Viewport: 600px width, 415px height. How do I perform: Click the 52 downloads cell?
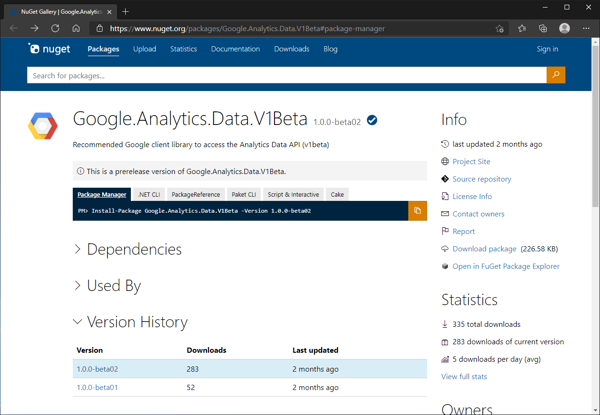pyautogui.click(x=191, y=387)
